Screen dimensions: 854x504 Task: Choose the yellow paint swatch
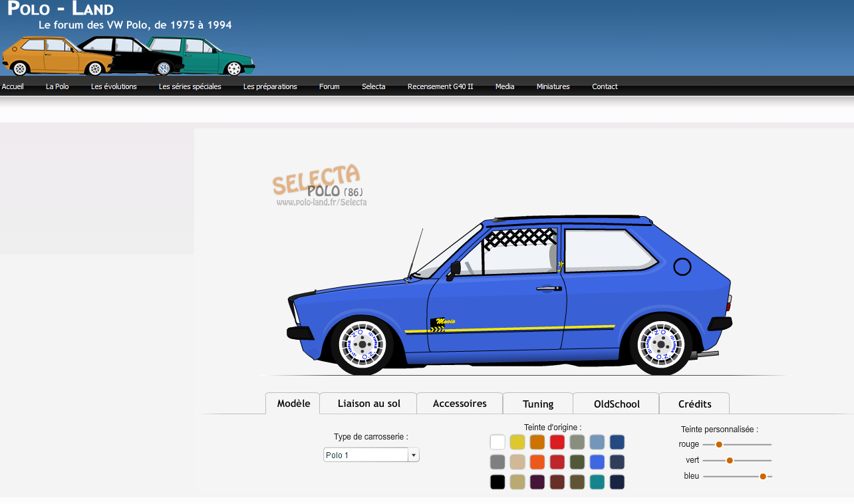pos(517,442)
